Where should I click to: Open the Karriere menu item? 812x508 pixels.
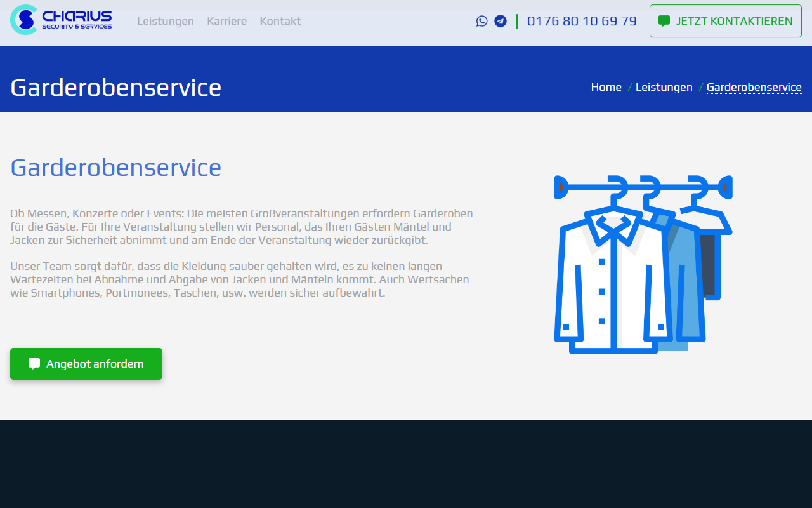coord(226,21)
